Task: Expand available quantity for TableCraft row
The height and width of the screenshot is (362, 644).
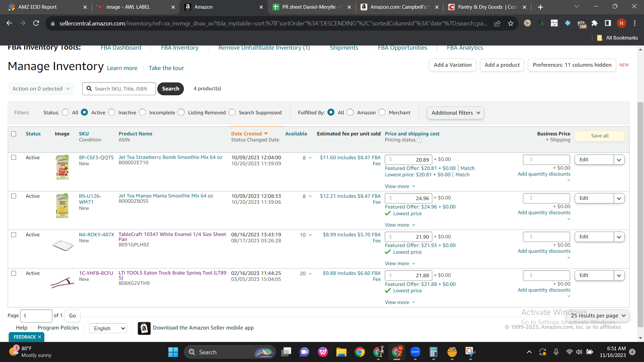Action: (x=310, y=235)
